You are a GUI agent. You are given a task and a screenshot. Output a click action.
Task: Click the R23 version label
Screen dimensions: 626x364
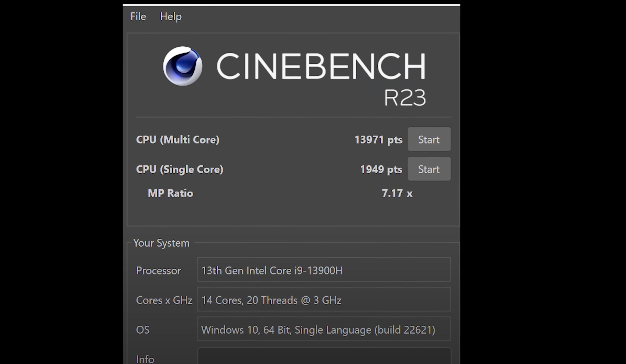coord(405,98)
